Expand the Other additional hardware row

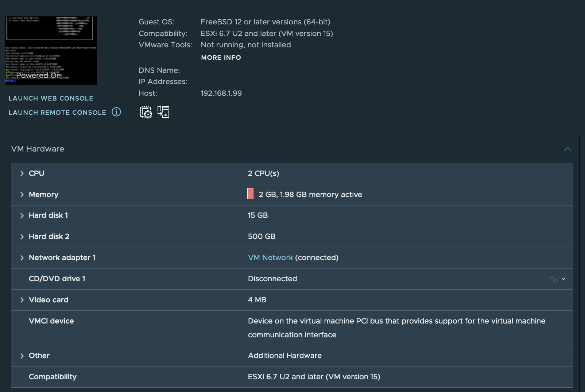(22, 356)
